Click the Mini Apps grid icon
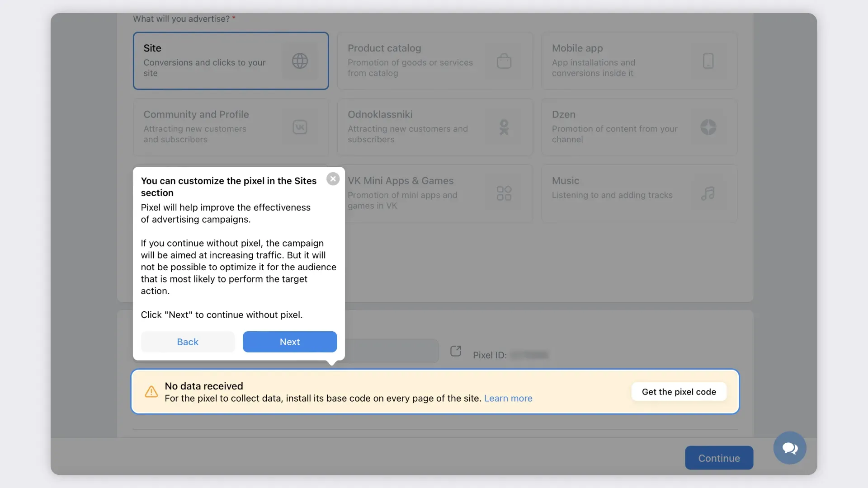Screen dimensions: 868x488 click(504, 193)
